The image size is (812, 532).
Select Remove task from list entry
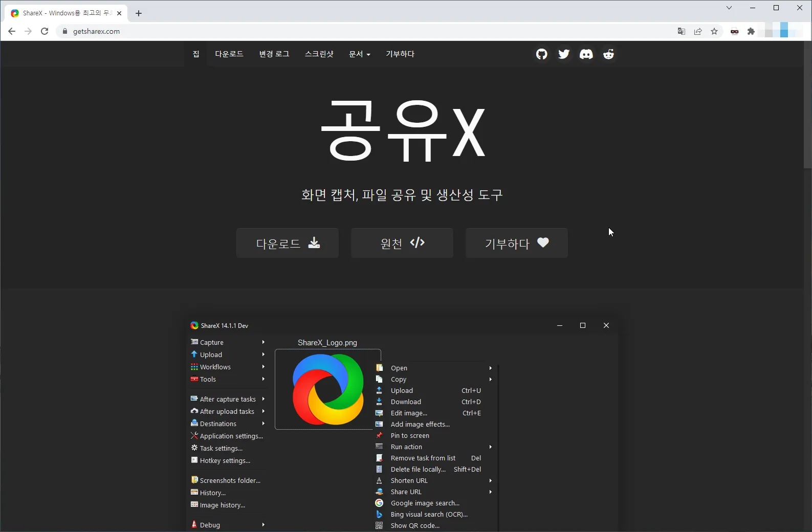pos(434,458)
